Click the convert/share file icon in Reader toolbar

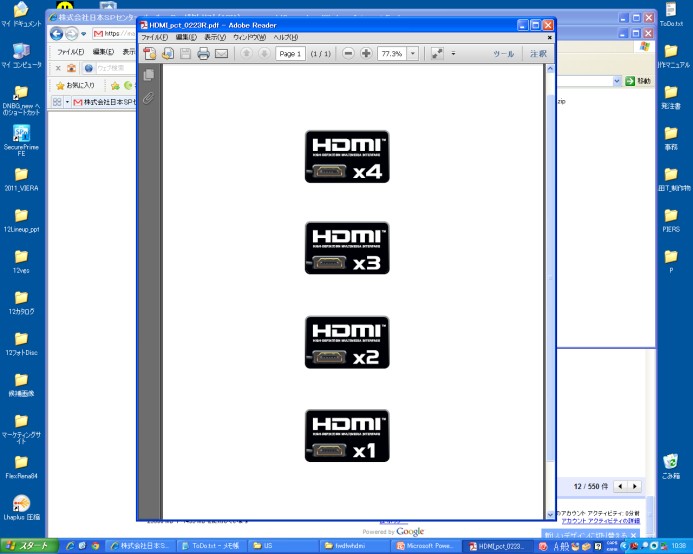click(168, 53)
